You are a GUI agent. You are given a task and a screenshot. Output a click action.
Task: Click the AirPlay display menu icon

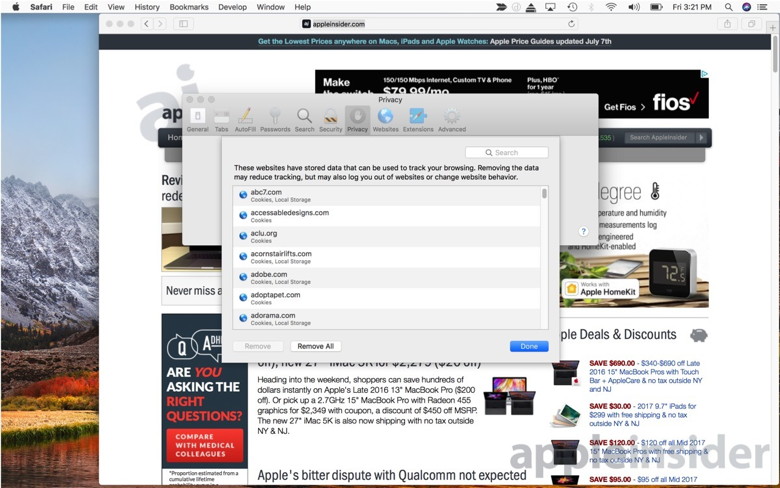tap(550, 7)
